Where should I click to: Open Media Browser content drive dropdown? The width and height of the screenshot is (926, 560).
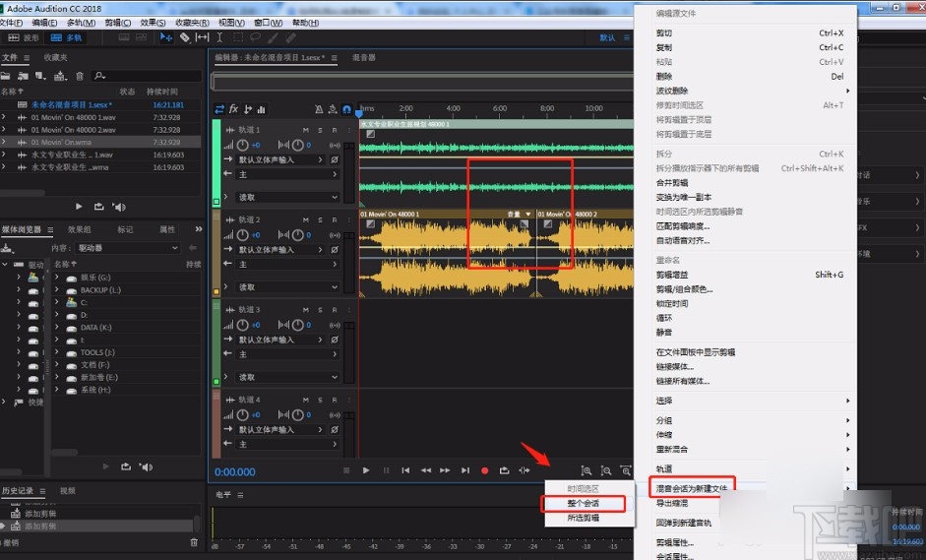coord(128,248)
